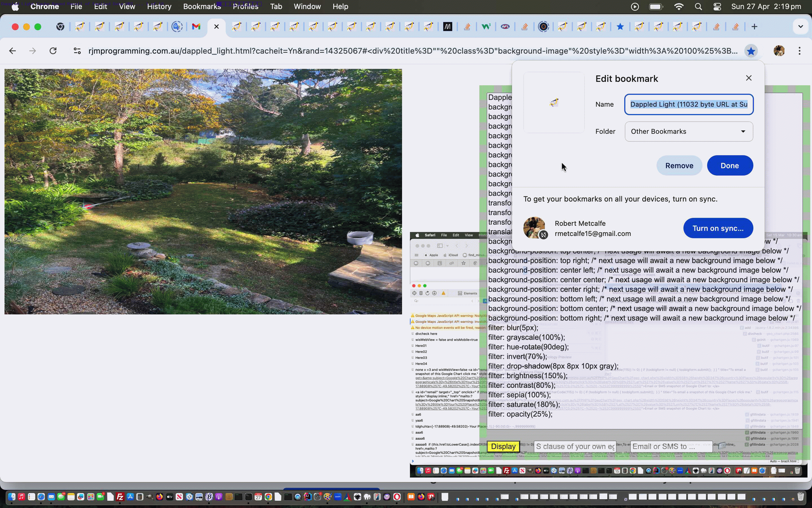
Task: Reload the page with the refresh icon
Action: [x=53, y=51]
